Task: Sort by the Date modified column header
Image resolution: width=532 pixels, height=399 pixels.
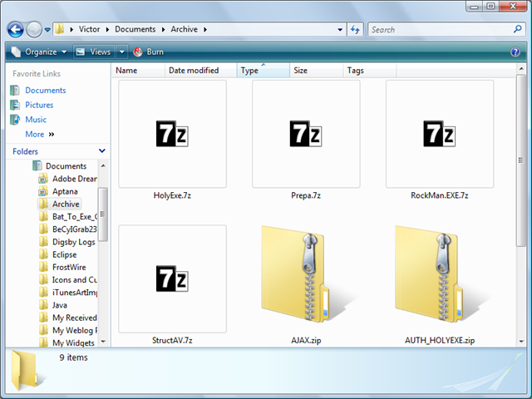Action: point(200,70)
